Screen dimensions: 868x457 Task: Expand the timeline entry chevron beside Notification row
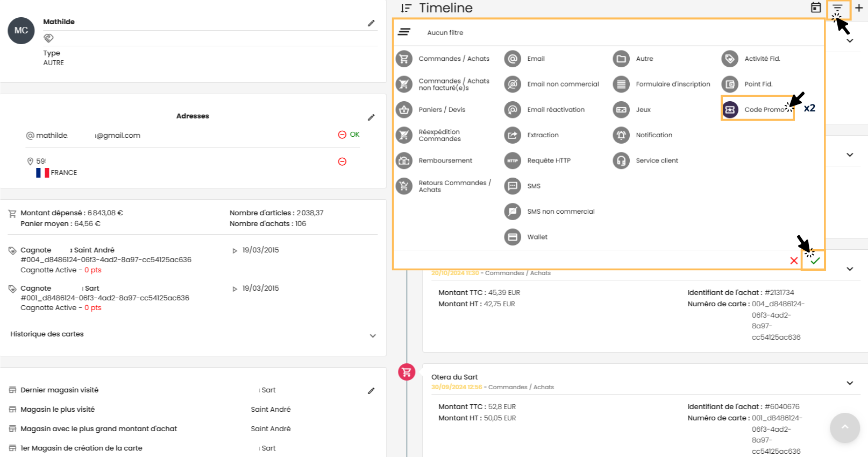(850, 155)
